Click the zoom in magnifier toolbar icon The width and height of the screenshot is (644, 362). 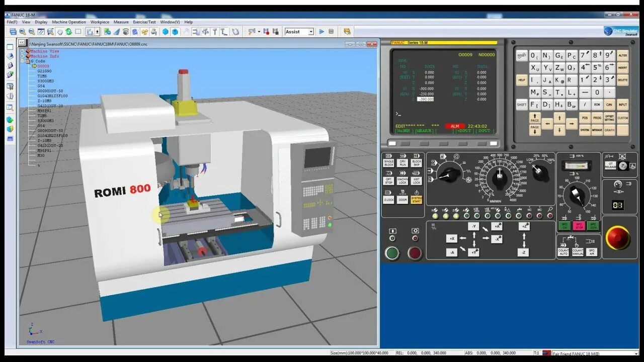[x=22, y=32]
